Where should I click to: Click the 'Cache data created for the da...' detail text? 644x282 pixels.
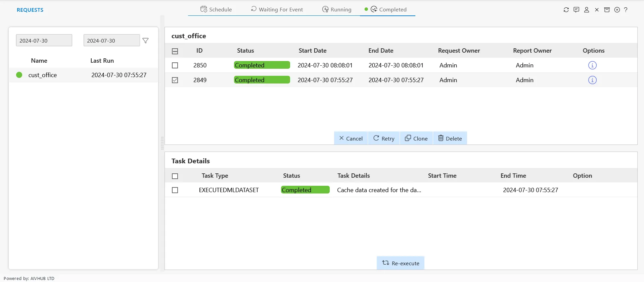(379, 190)
